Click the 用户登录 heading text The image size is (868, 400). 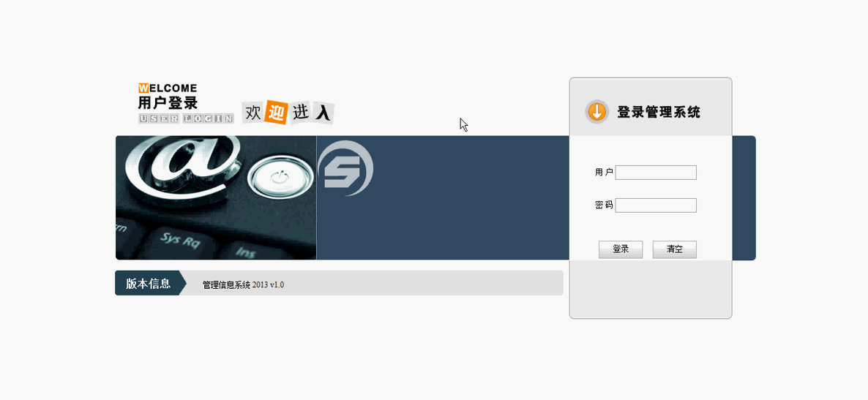point(168,103)
